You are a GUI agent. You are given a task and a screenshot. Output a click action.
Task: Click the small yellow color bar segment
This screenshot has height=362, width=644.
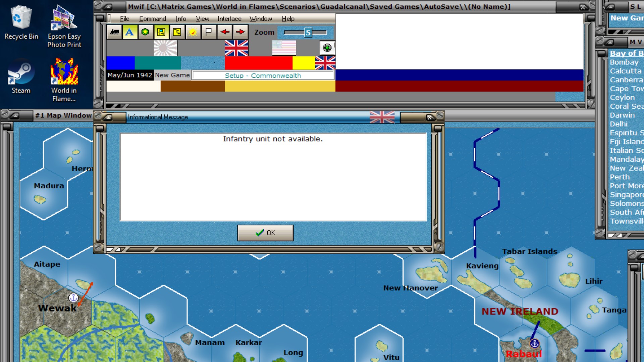[x=304, y=63]
